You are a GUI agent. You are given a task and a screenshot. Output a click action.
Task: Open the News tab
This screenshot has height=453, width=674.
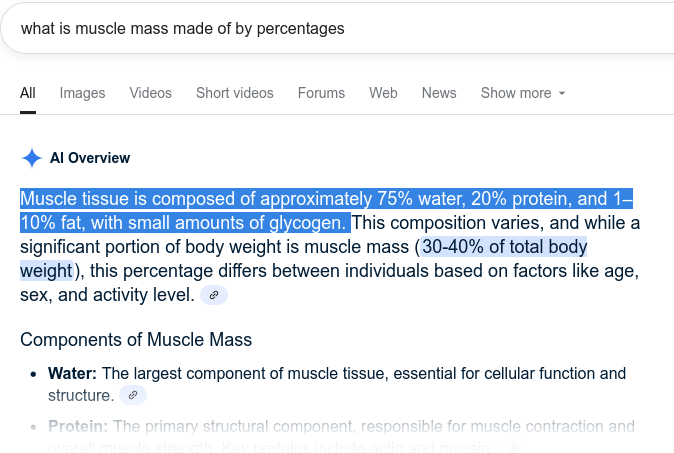439,93
